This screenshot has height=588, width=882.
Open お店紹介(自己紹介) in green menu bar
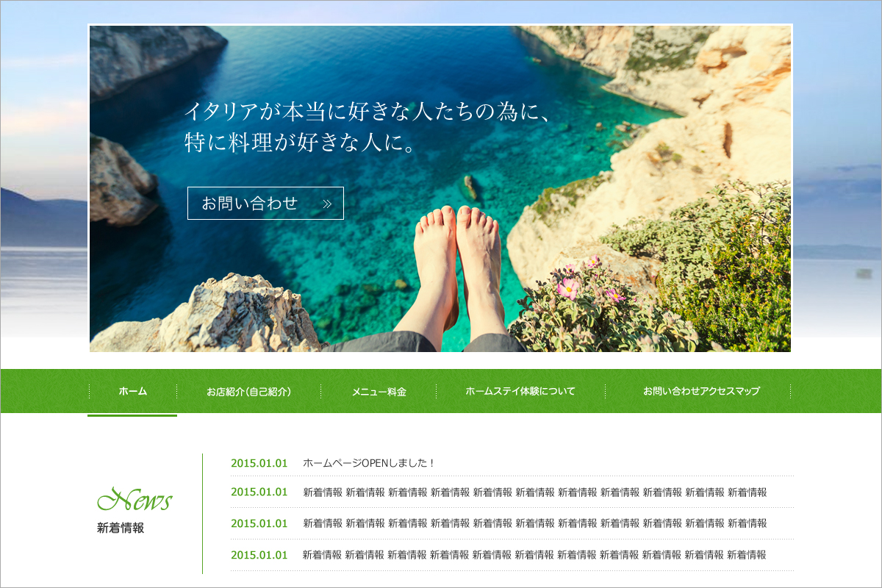tap(248, 391)
